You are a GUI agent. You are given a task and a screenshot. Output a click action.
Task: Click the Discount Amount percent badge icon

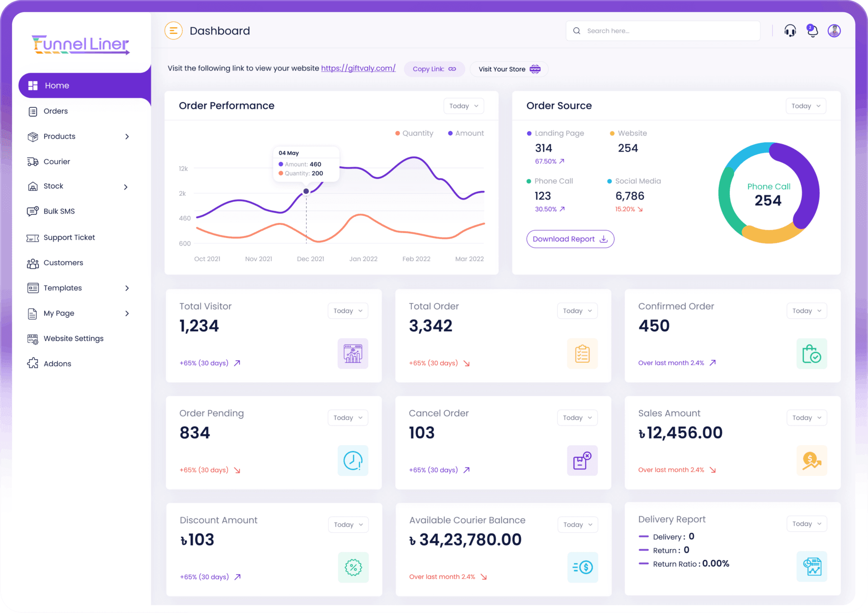click(x=353, y=567)
